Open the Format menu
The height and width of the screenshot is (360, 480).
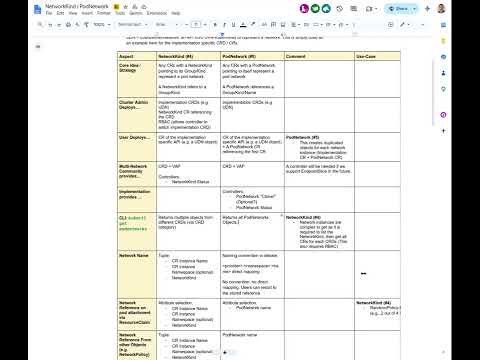104,13
